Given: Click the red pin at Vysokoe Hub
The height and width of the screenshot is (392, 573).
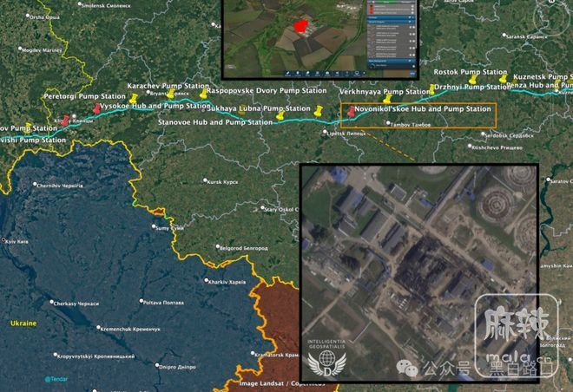Looking at the screenshot, I should coord(96,108).
